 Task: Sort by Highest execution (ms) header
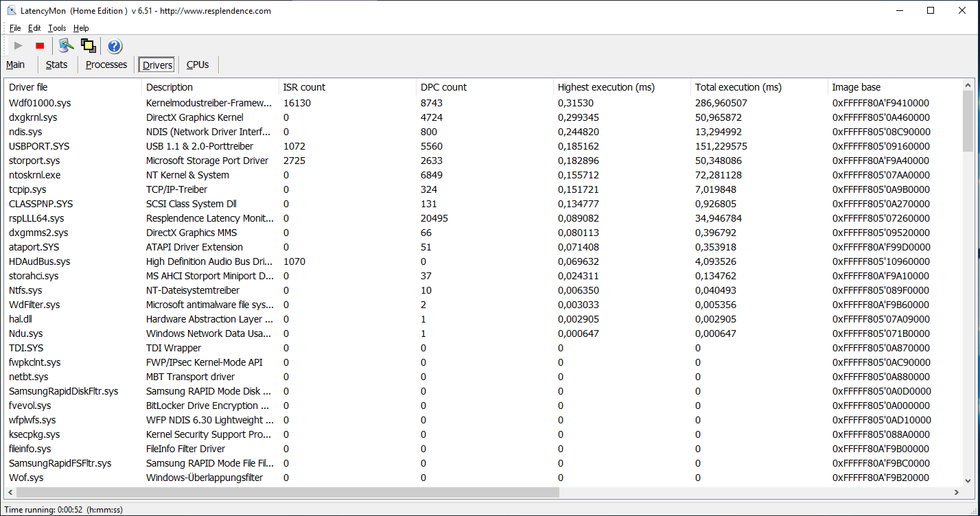click(622, 87)
